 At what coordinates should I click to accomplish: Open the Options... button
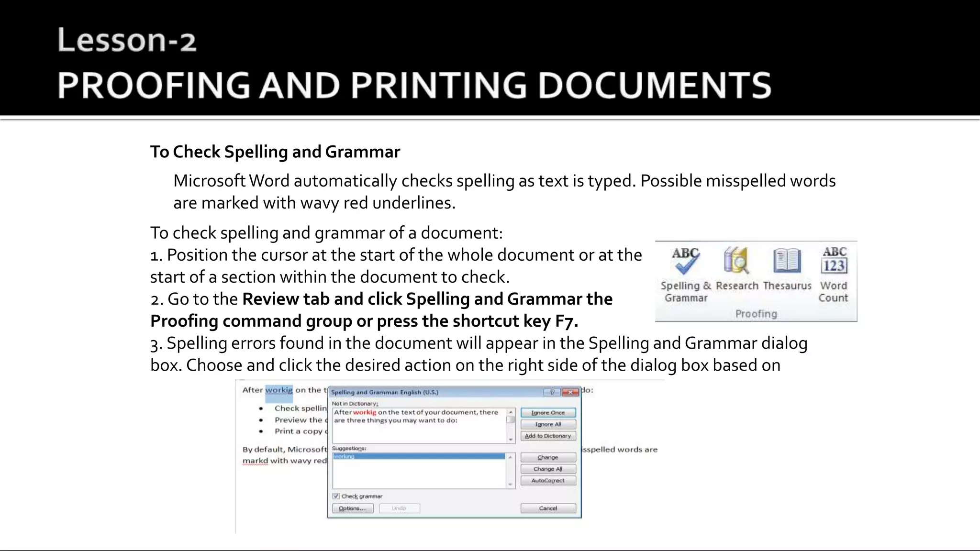click(x=352, y=508)
